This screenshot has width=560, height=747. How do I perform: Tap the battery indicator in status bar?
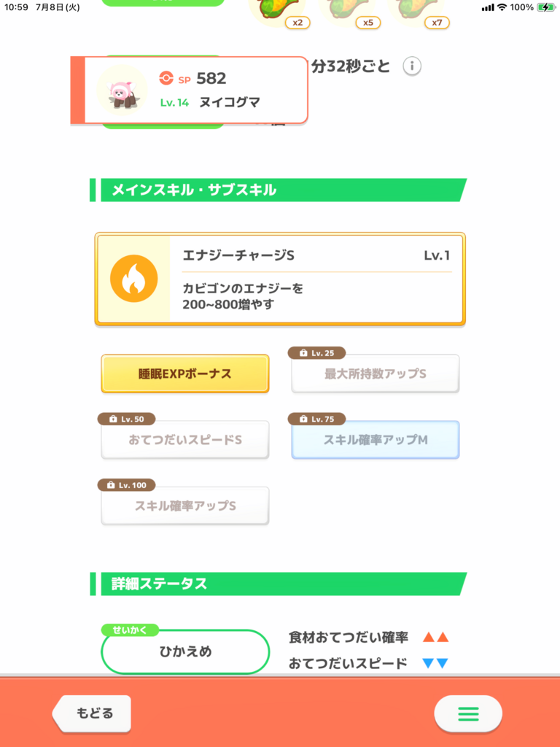coord(545,7)
